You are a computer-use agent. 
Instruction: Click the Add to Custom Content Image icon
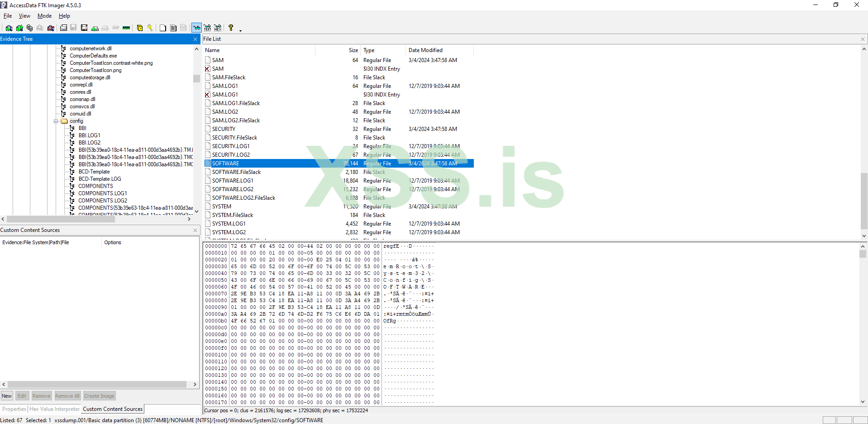[95, 28]
